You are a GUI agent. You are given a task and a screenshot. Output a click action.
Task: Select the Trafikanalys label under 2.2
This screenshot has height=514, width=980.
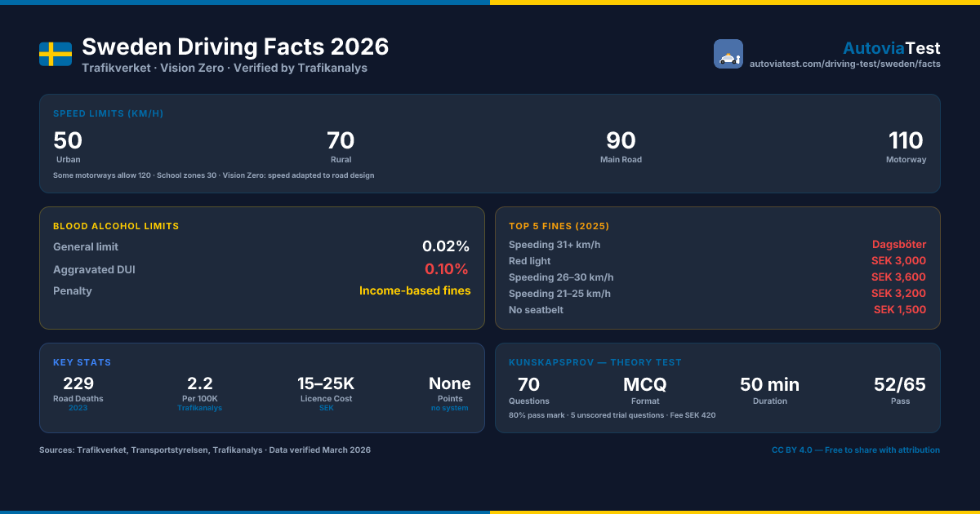click(x=200, y=407)
